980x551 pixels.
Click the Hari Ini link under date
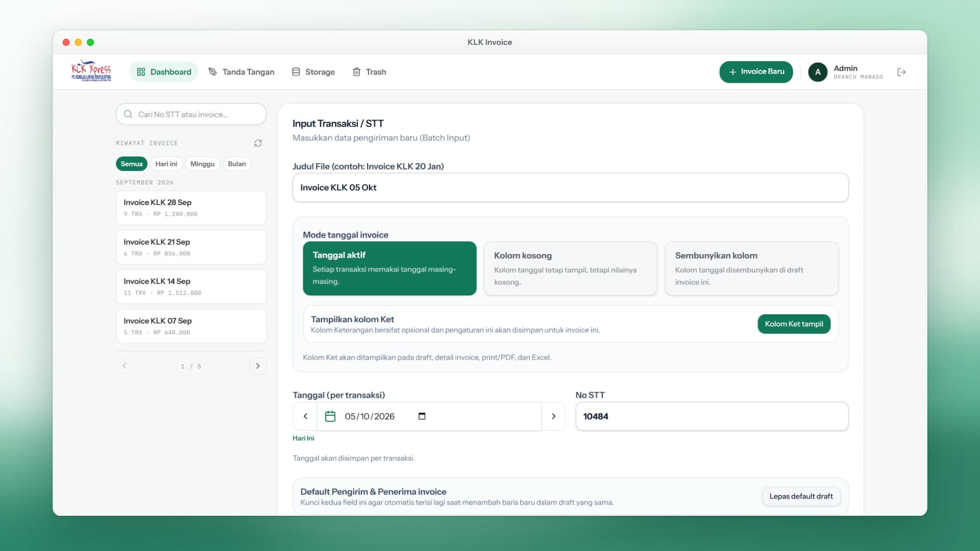[x=303, y=438]
